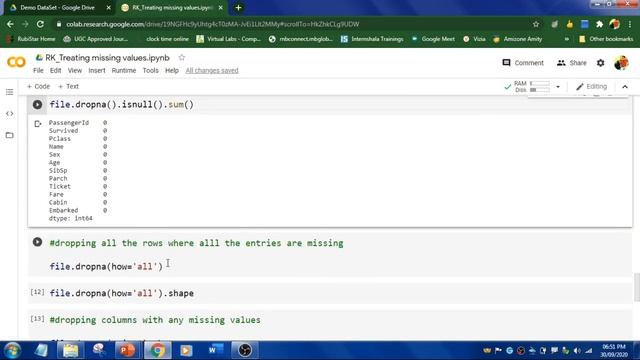Click the All changes saved link
This screenshot has width=640, height=360.
point(212,71)
